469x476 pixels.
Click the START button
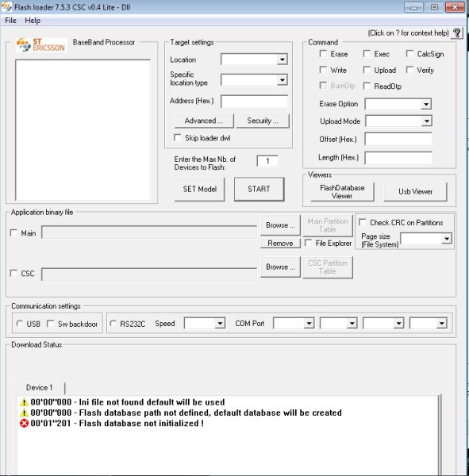tap(259, 189)
